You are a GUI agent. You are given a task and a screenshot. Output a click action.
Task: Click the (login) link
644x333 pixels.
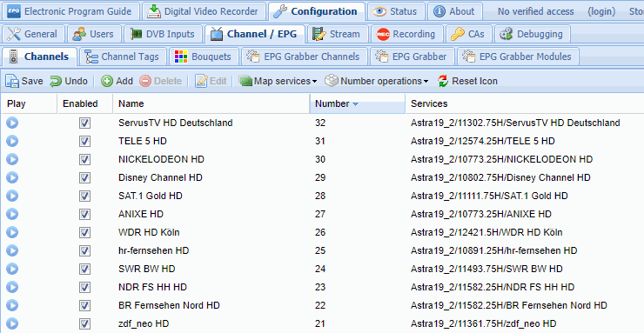[x=601, y=11]
